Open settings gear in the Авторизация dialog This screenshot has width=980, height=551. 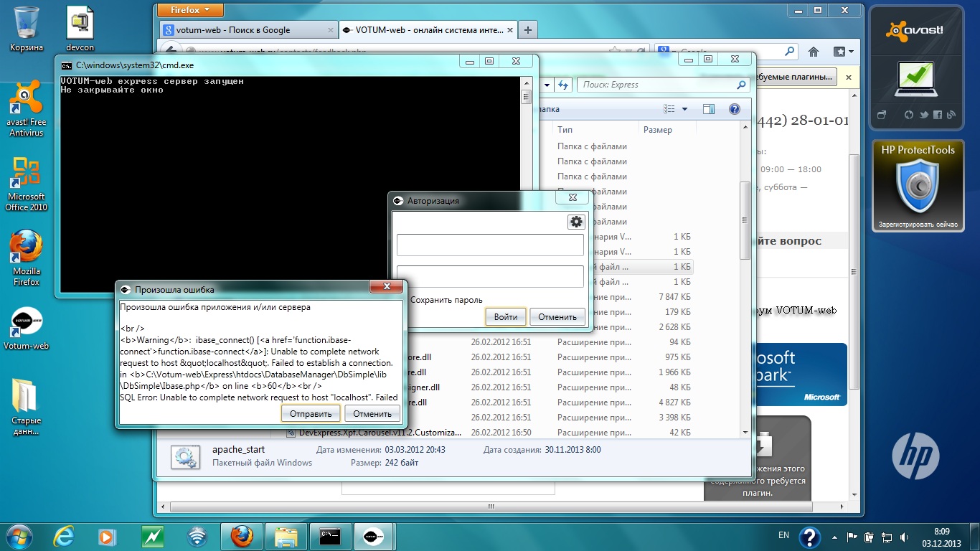(576, 222)
